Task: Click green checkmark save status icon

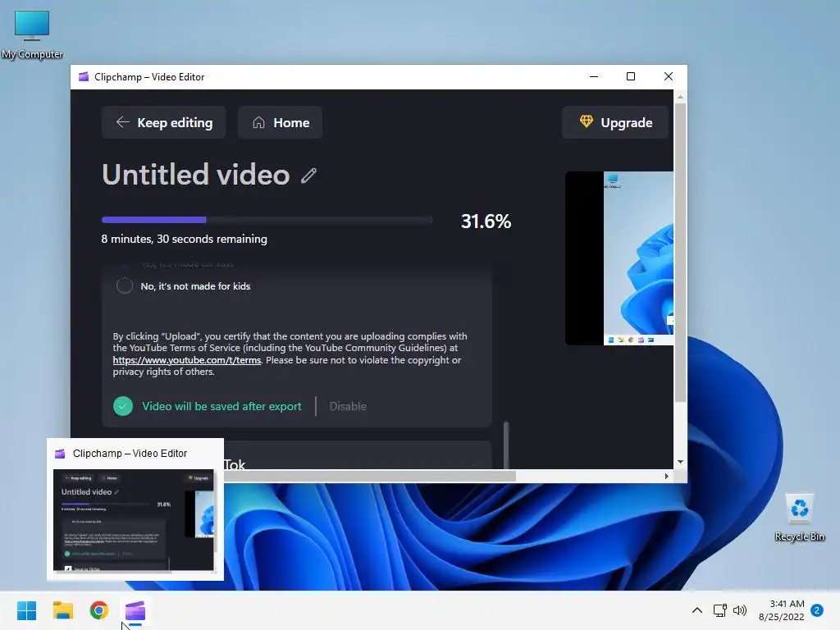Action: click(123, 406)
